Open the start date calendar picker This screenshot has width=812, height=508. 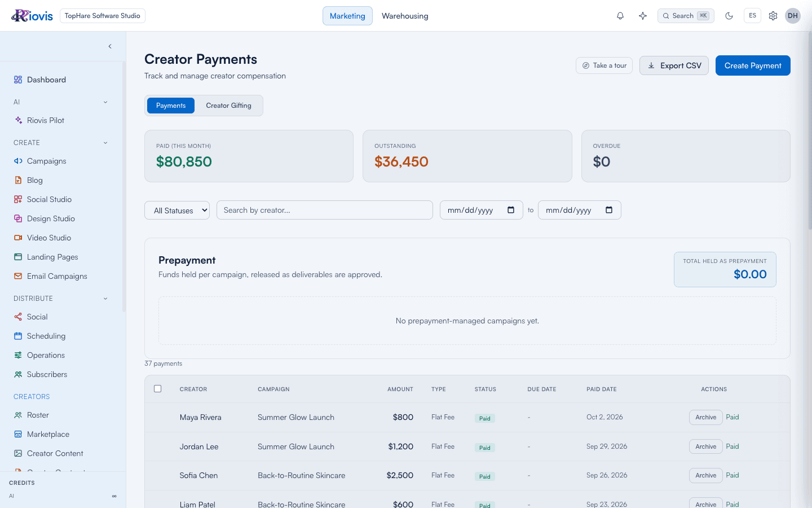pyautogui.click(x=511, y=210)
